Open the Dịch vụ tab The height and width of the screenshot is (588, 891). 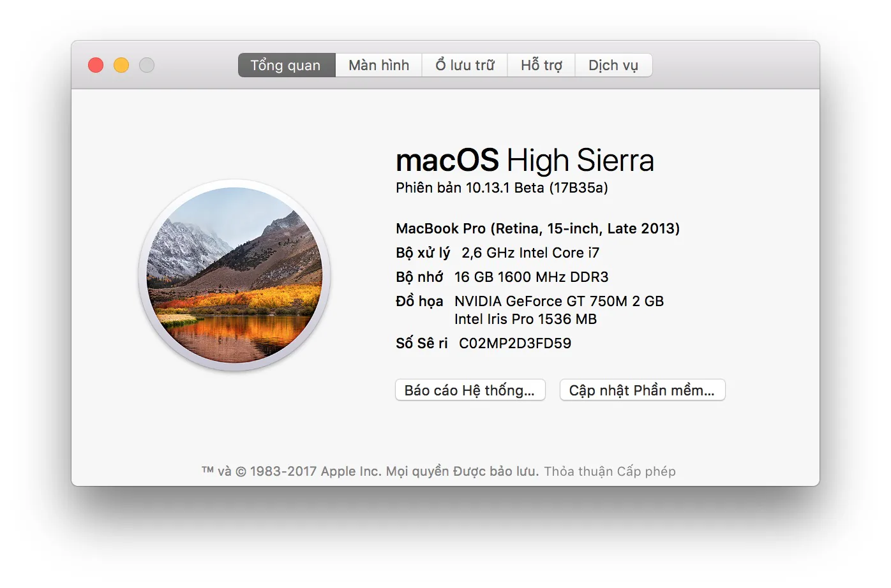click(x=613, y=65)
